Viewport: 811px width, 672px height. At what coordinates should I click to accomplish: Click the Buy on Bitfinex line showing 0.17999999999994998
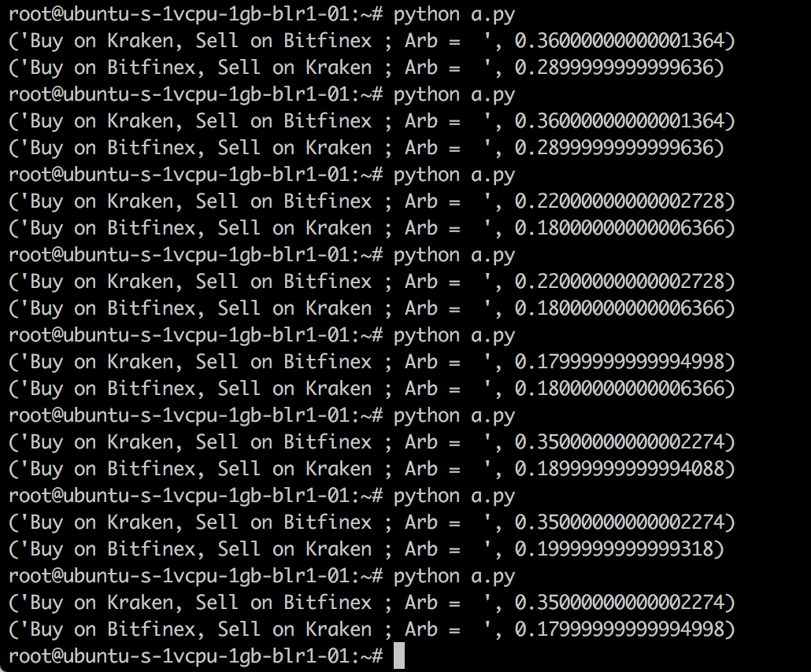tap(372, 629)
